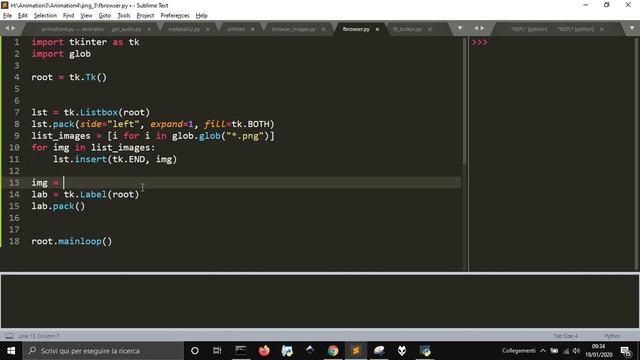The image size is (640, 360).
Task: Close the second REPL [python] tab
Action: pos(602,29)
